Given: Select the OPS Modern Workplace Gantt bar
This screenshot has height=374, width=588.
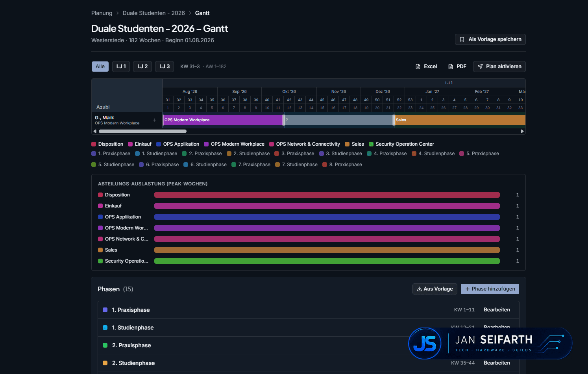Looking at the screenshot, I should point(223,120).
